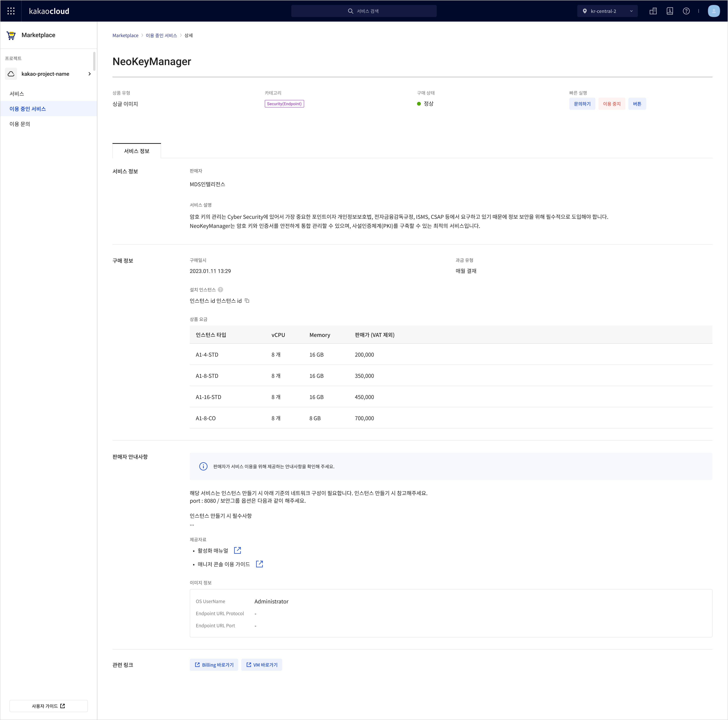The width and height of the screenshot is (728, 720).
Task: Click the sidebar scrollbar
Action: (x=94, y=61)
